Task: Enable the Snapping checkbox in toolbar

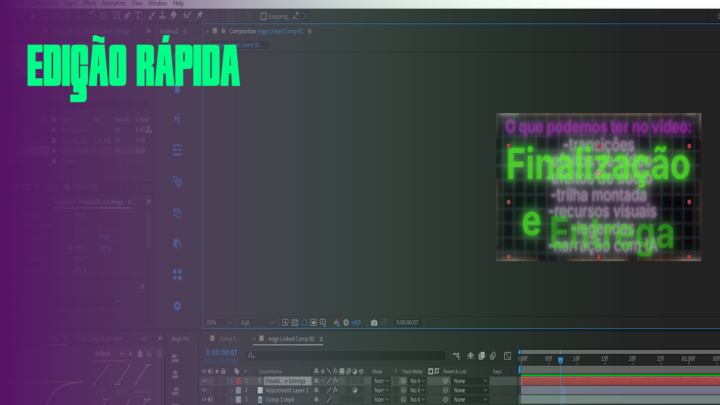Action: 263,17
